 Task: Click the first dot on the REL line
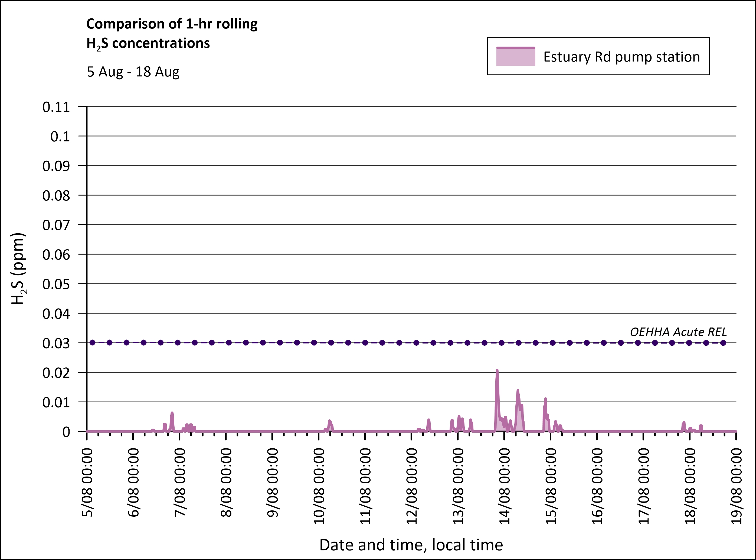[93, 343]
